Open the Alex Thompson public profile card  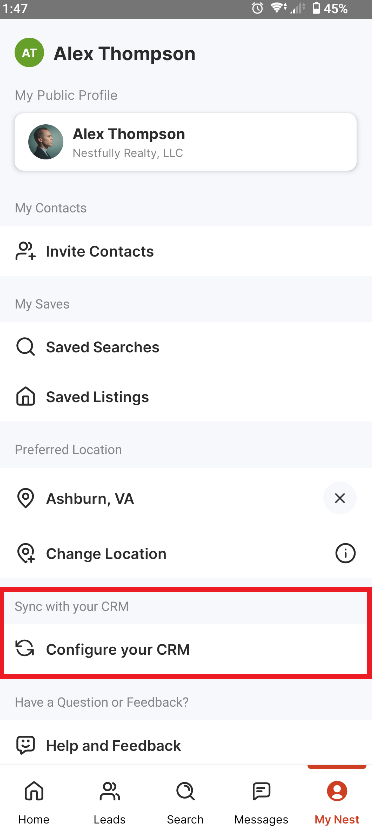tap(185, 142)
